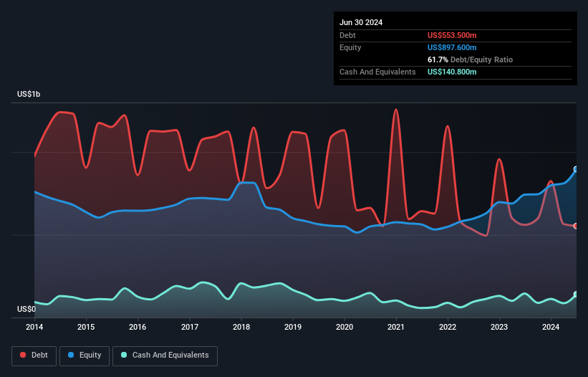
Task: Toggle the Debt series legend button
Action: (x=34, y=355)
